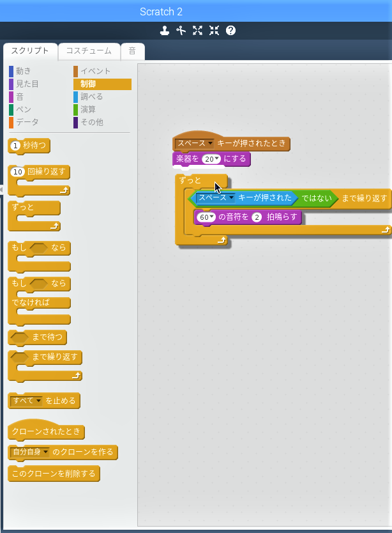Select the 演算 block category
The width and height of the screenshot is (392, 533).
pyautogui.click(x=88, y=109)
